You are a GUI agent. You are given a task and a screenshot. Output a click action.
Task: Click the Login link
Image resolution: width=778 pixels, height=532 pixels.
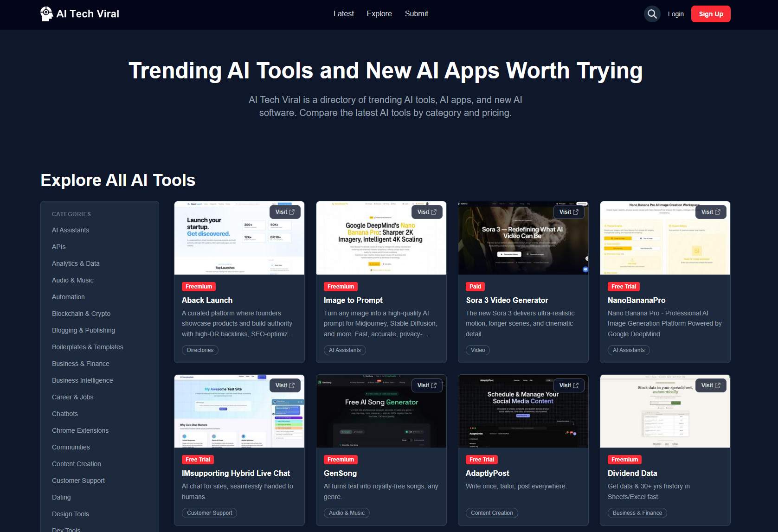point(675,14)
